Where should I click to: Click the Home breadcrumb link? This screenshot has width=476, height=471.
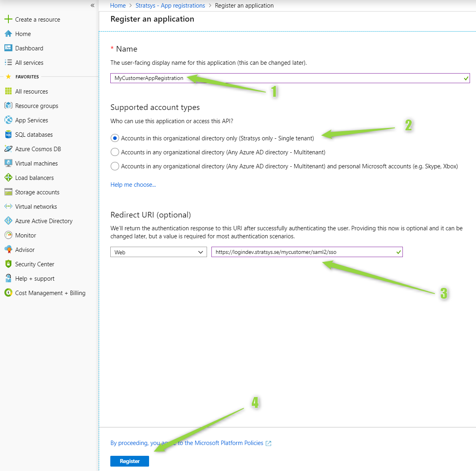[x=118, y=6]
